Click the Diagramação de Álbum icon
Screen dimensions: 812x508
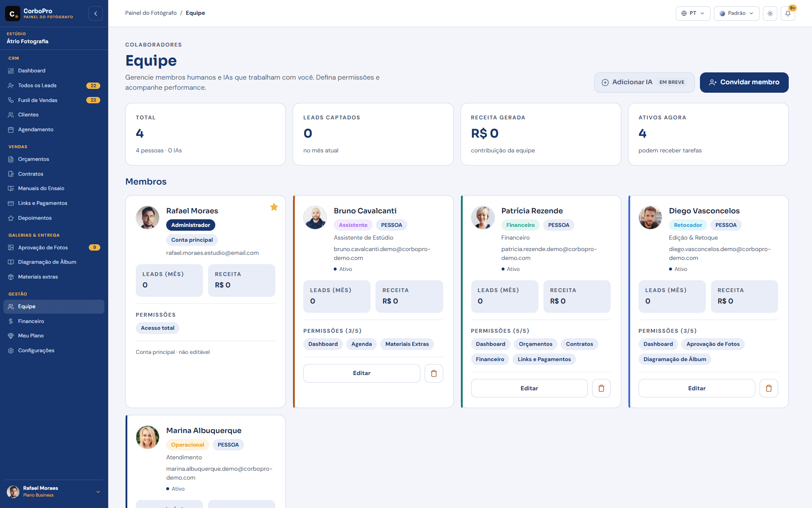[11, 262]
